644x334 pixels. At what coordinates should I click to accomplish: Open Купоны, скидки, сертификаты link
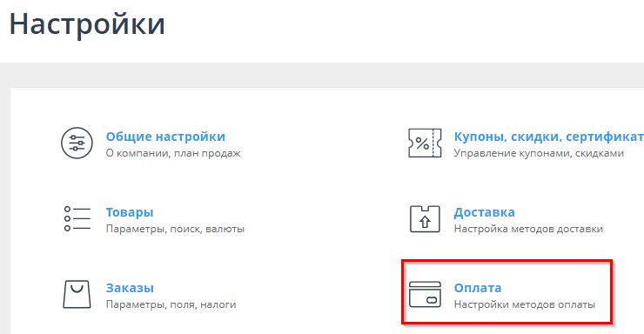pos(549,137)
